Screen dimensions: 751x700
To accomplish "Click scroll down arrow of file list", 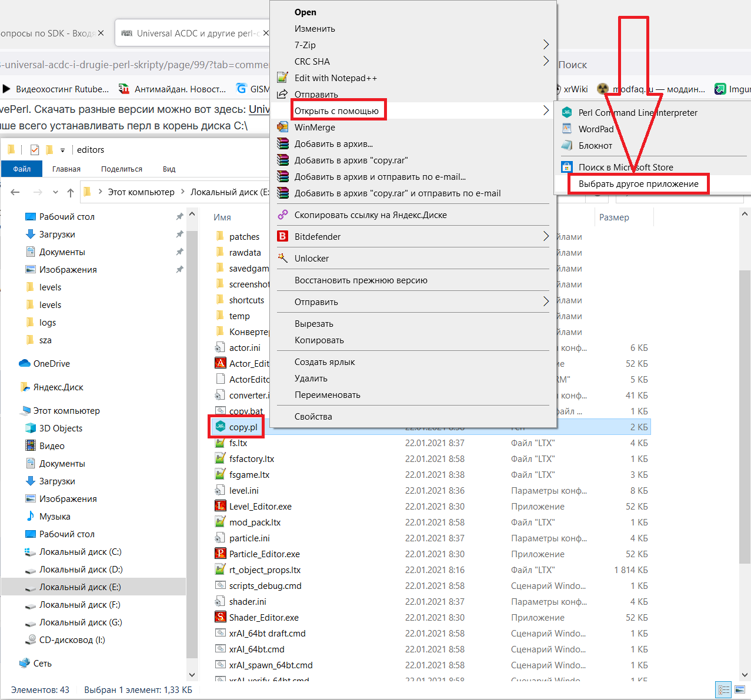I will pyautogui.click(x=744, y=675).
